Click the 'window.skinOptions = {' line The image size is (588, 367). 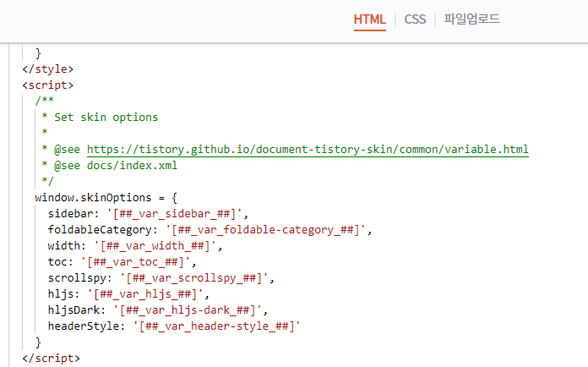[106, 198]
